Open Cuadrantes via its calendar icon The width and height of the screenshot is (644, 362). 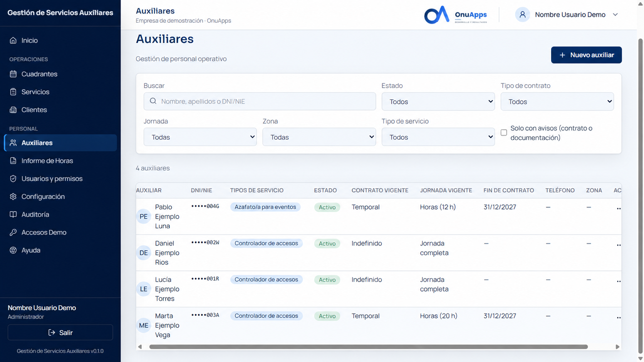[13, 74]
